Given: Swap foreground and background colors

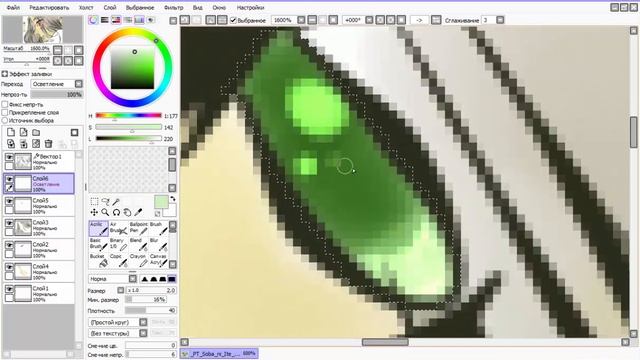Looking at the screenshot, I should click(173, 199).
